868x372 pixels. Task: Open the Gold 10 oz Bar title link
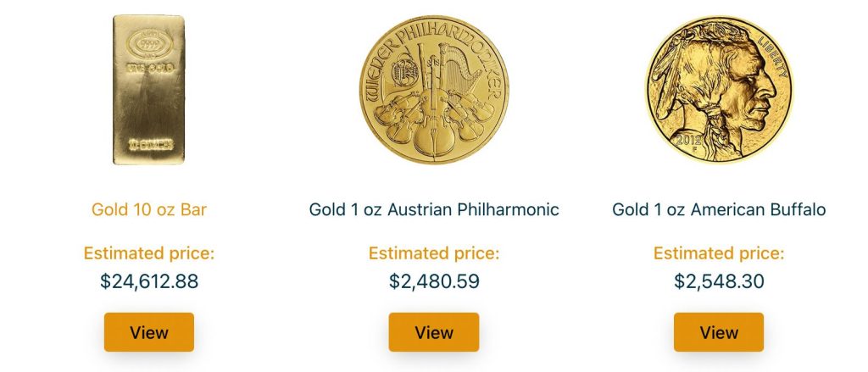pyautogui.click(x=148, y=209)
